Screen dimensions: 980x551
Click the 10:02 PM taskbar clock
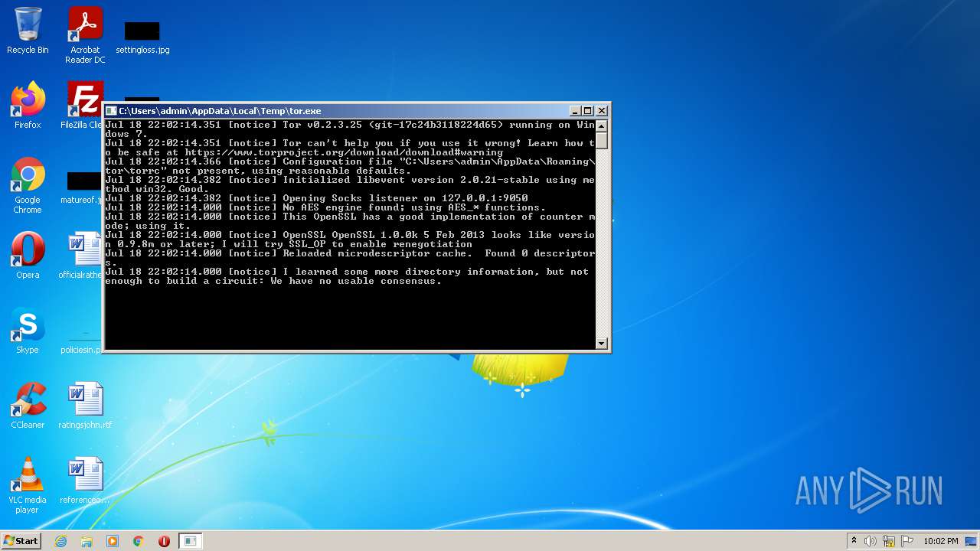point(941,541)
